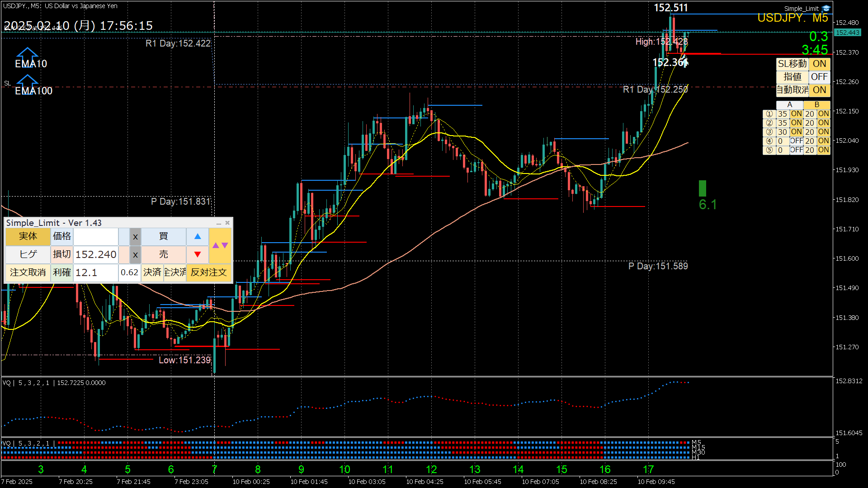Viewport: 868px width, 488px height.
Task: Click the purple up-down triangles button
Action: (220, 245)
